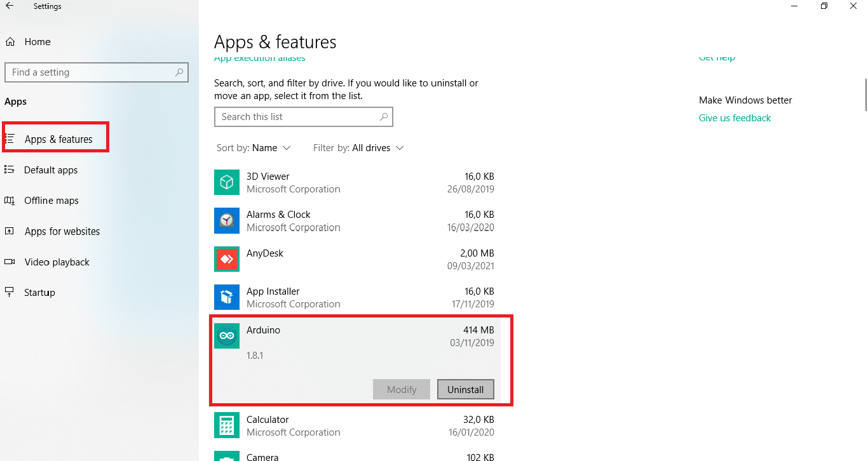The image size is (868, 461).
Task: Open Startup section
Action: tap(39, 293)
